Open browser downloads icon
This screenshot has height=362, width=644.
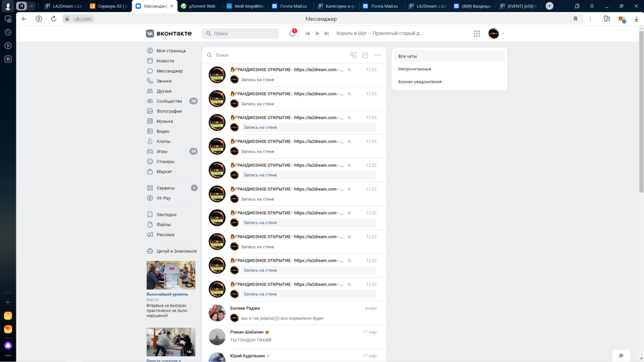coord(636,19)
